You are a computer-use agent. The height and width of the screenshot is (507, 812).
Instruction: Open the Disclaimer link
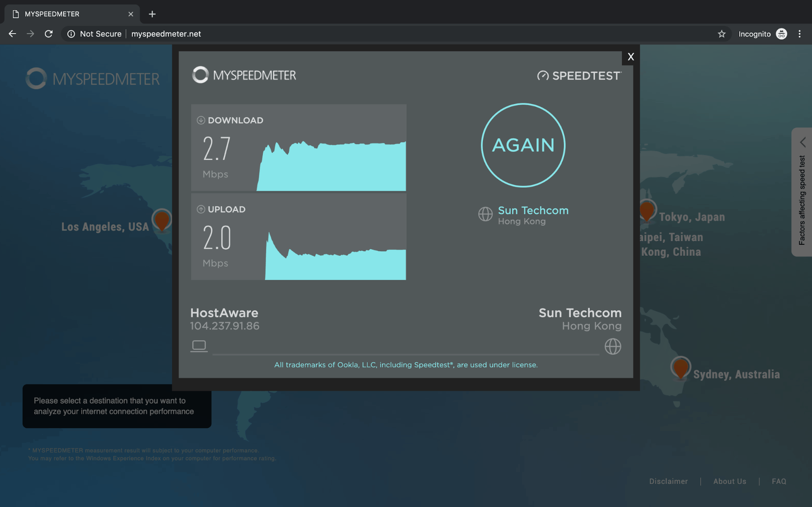(668, 481)
